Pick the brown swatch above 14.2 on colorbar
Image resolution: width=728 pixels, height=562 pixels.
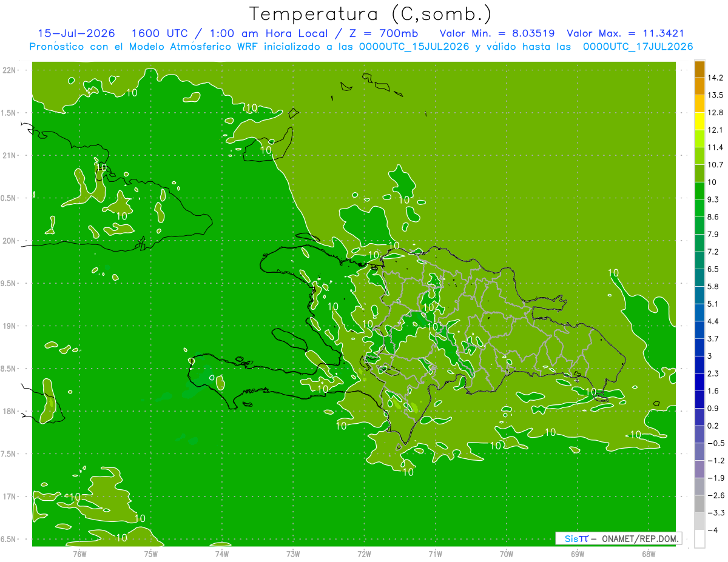(699, 69)
